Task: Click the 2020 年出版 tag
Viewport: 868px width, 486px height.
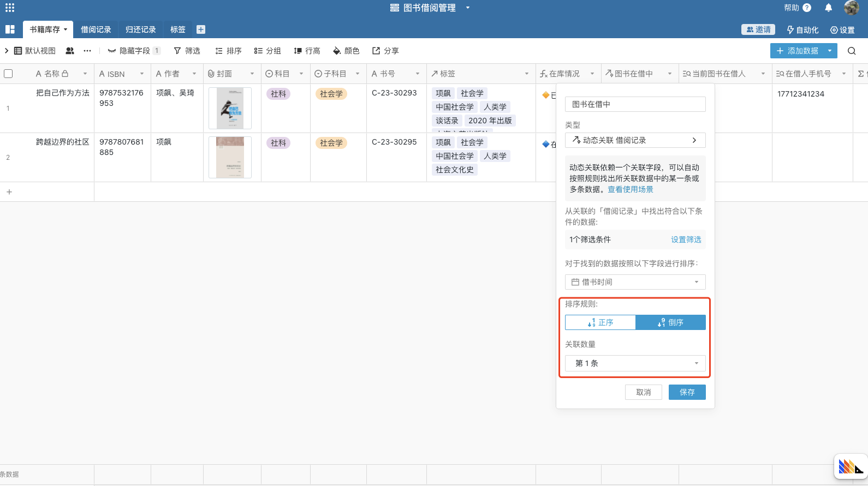Action: coord(490,121)
